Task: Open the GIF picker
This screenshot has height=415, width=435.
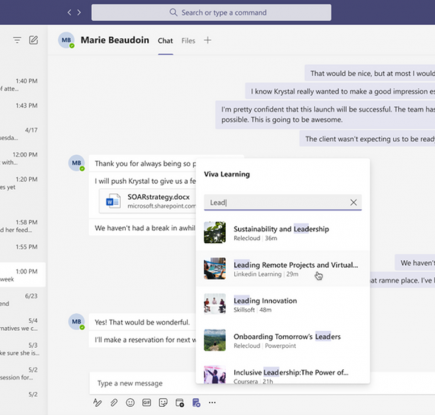Action: 147,403
